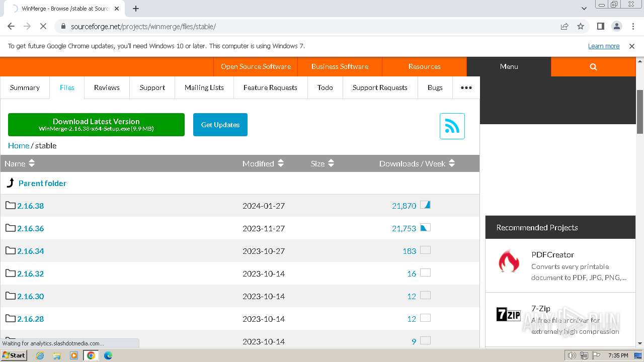Open the Feature Requests tab
This screenshot has height=362, width=644.
[270, 87]
